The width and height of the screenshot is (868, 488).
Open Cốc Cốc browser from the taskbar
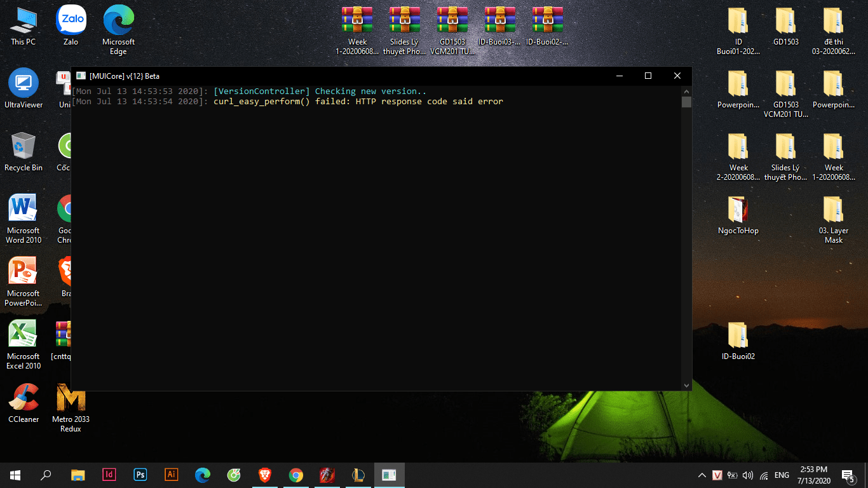pyautogui.click(x=233, y=475)
